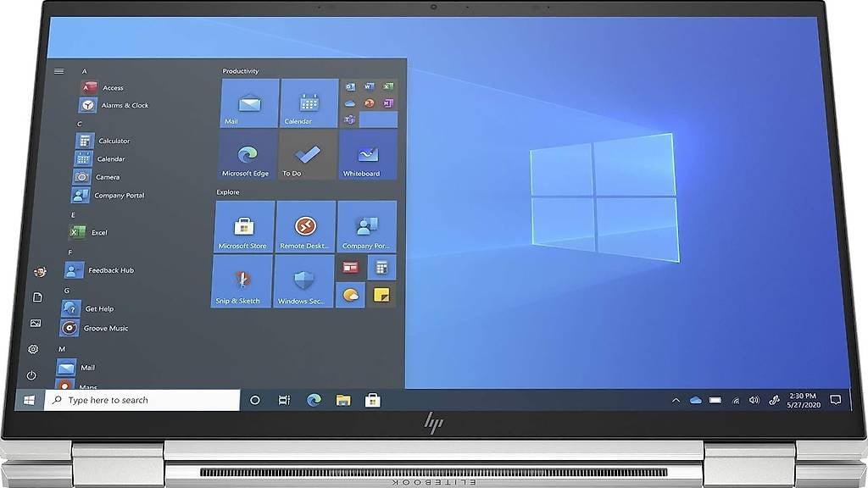Click the small OneNote tile
Image resolution: width=868 pixels, height=488 pixels.
[388, 103]
